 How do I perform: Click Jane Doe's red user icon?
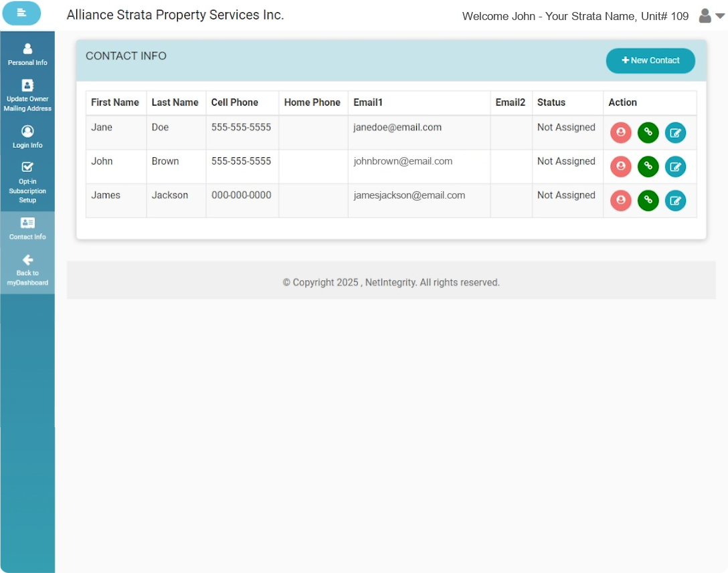621,132
